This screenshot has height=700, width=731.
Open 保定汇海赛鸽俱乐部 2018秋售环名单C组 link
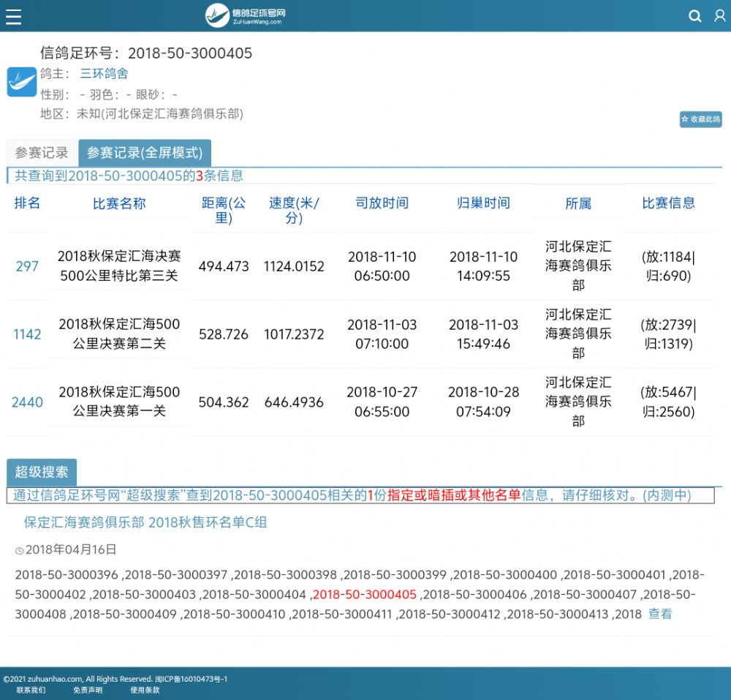(x=145, y=522)
